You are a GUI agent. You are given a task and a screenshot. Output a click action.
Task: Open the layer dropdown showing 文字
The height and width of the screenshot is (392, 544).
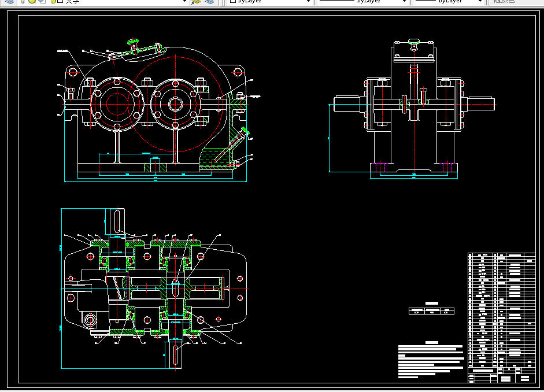[104, 1]
